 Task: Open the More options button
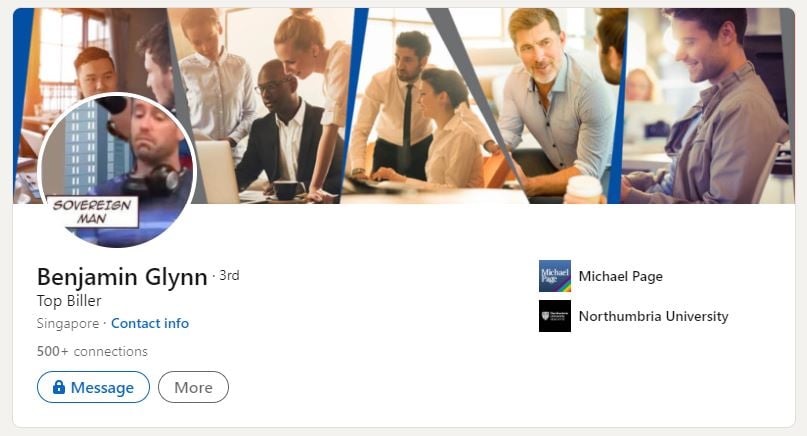[x=193, y=387]
